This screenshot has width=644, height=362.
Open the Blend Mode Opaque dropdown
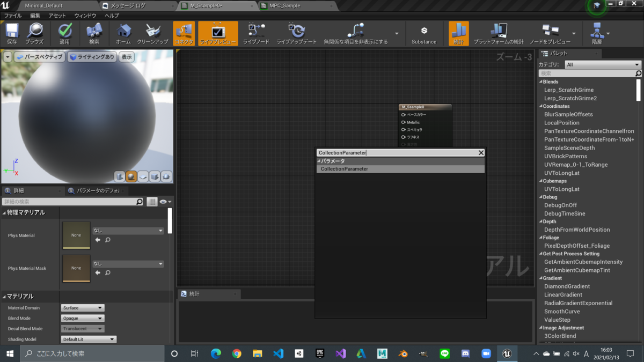pos(83,318)
